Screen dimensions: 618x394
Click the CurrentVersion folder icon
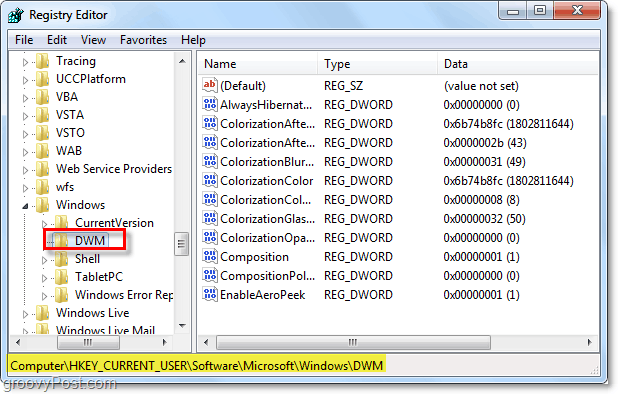[x=62, y=223]
